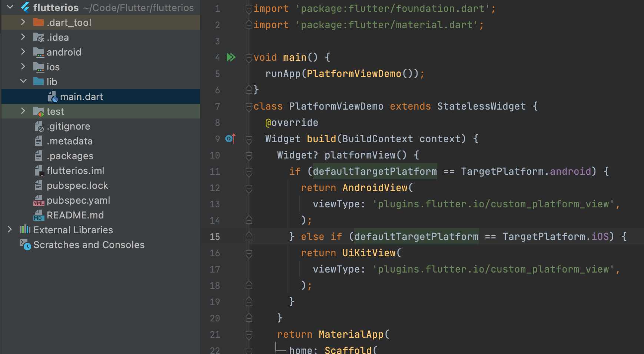The image size is (644, 354).
Task: Select Scratches and Consoles entry
Action: 89,245
